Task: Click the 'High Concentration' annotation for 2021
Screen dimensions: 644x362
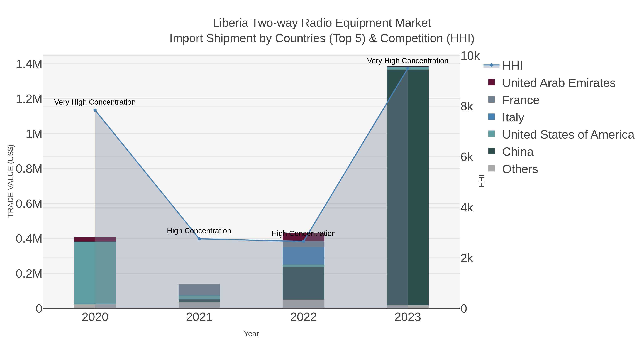Action: pyautogui.click(x=199, y=231)
